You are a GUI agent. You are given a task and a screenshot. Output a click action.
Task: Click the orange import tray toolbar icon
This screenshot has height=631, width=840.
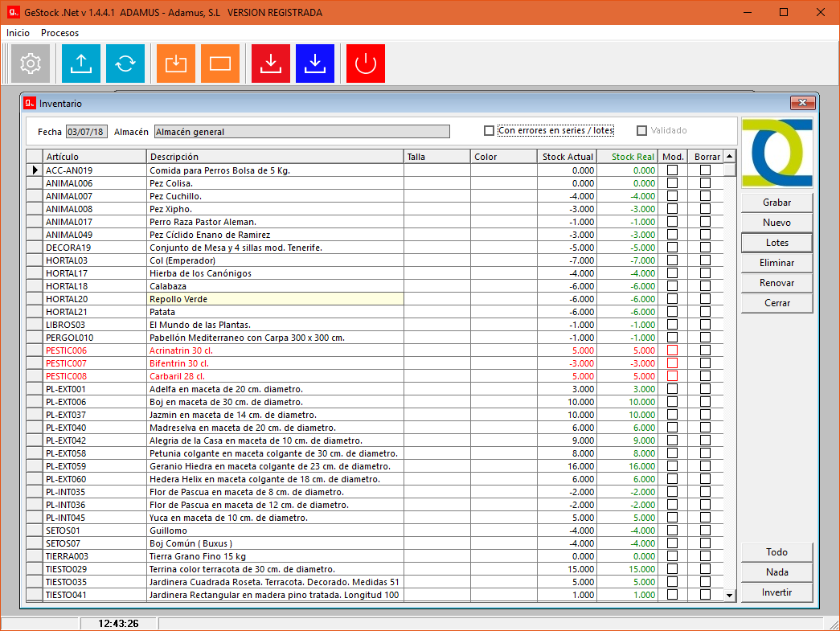tap(176, 64)
